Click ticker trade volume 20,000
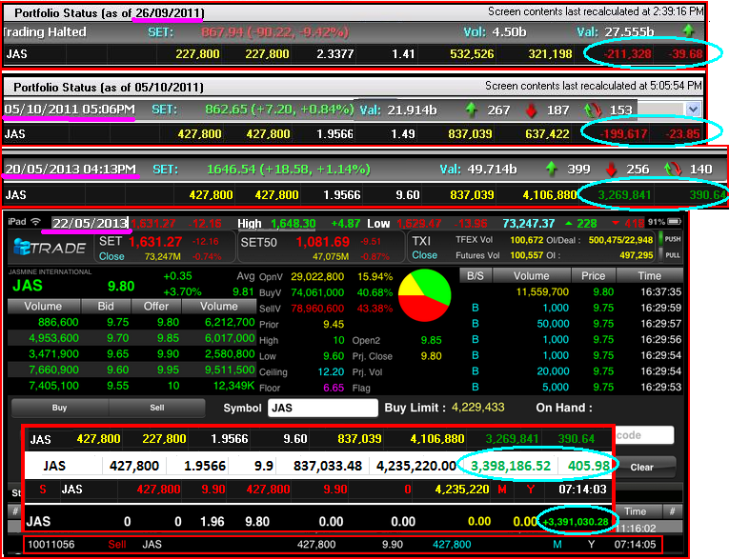Viewport: 729px width, 560px height. click(x=553, y=370)
